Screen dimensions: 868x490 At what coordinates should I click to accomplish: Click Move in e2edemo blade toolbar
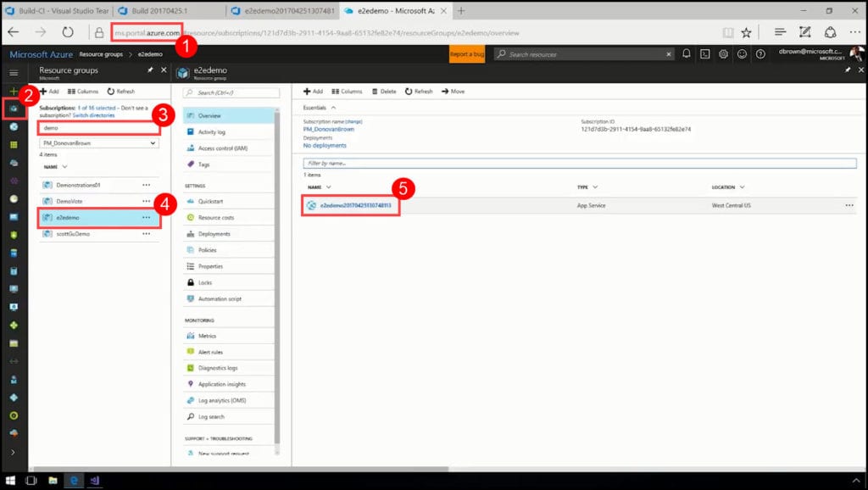tap(453, 92)
